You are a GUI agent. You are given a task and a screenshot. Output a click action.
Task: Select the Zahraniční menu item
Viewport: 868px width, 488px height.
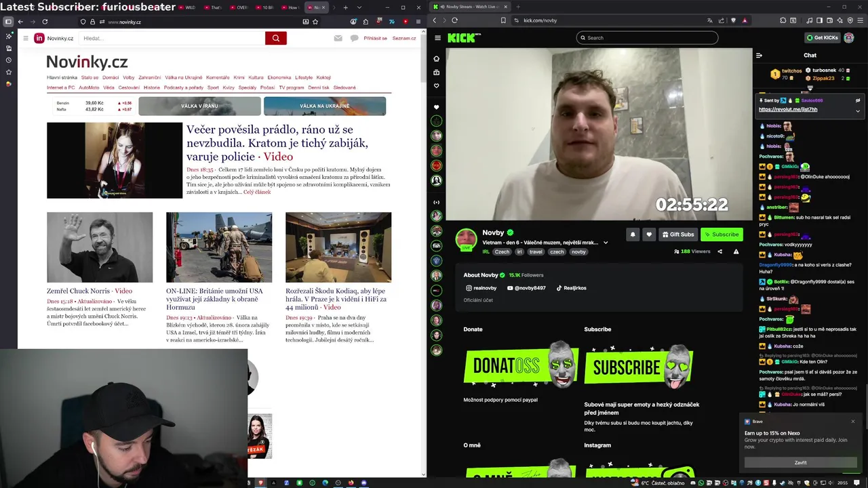150,77
